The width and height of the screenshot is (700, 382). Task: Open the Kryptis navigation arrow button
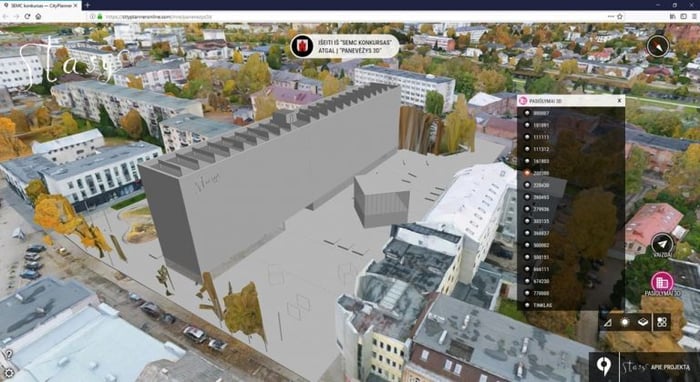(662, 244)
